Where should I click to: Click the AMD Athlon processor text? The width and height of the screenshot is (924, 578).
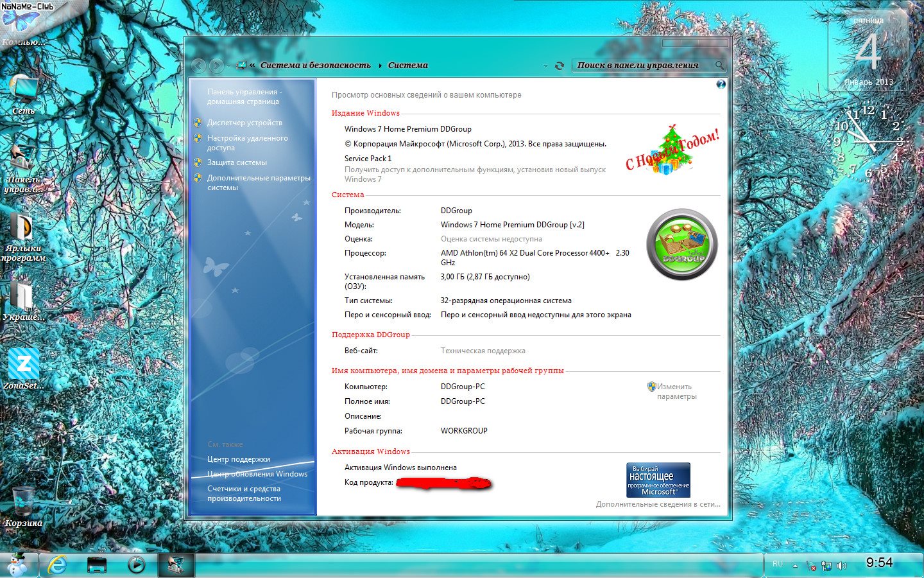point(535,258)
